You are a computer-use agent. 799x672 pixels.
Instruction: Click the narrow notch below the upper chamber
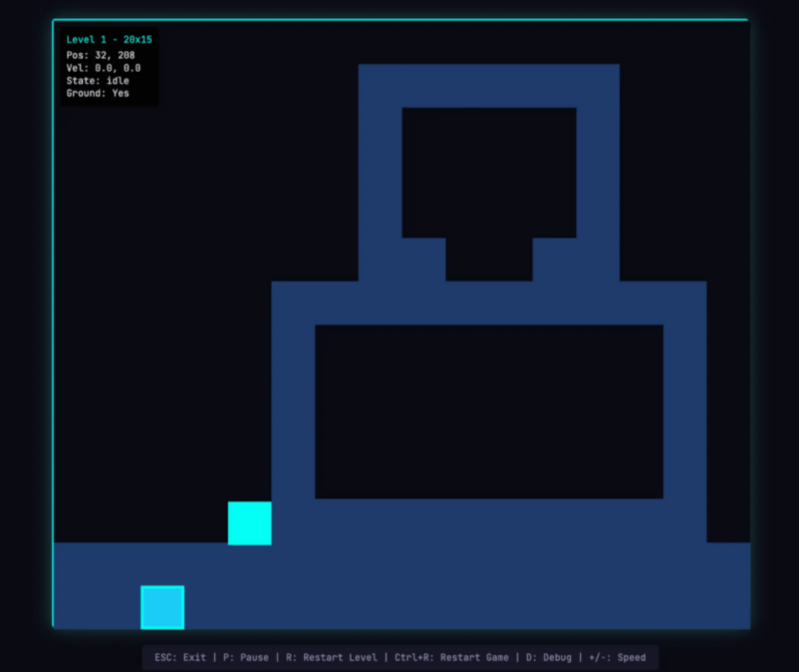(489, 260)
